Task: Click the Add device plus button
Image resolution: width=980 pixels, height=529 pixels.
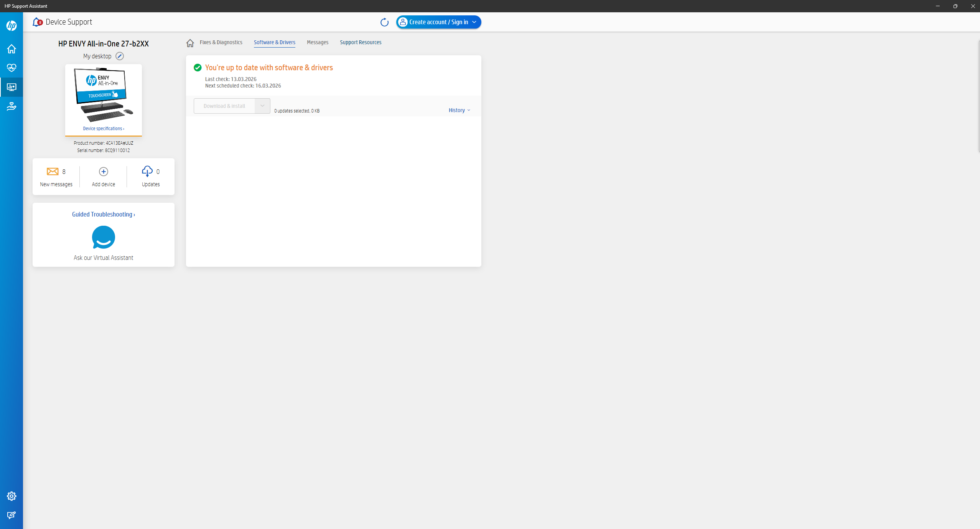Action: pos(103,172)
